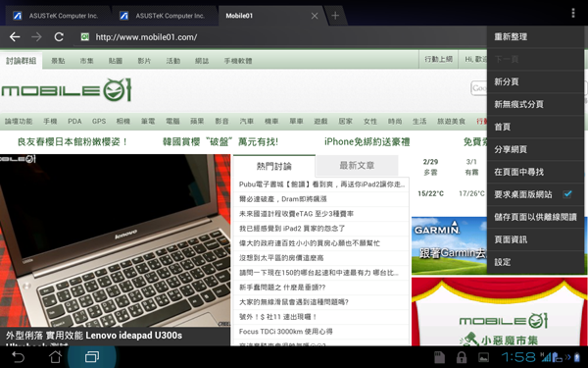This screenshot has width=588, height=368.
Task: Select 討論群組 site tab
Action: pyautogui.click(x=21, y=61)
